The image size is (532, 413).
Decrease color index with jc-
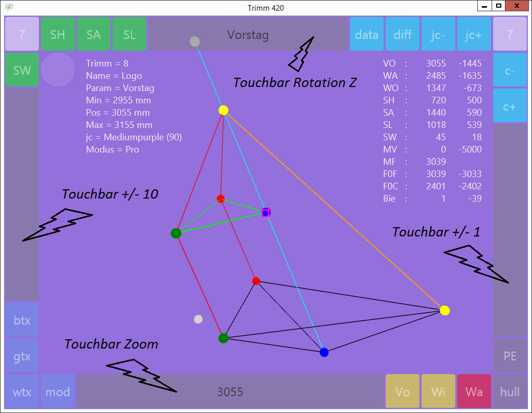tap(438, 34)
